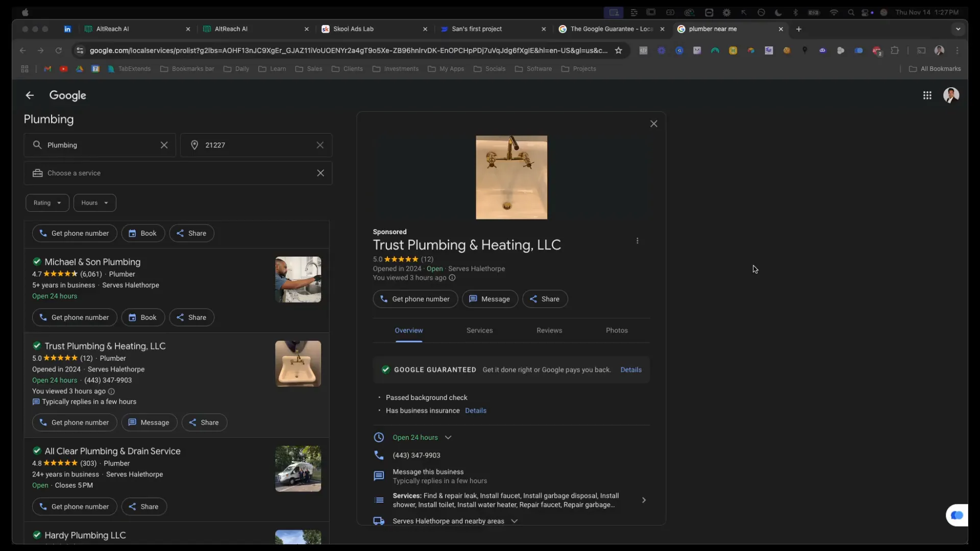The width and height of the screenshot is (980, 551).
Task: Switch to the Reviews tab
Action: tap(549, 331)
